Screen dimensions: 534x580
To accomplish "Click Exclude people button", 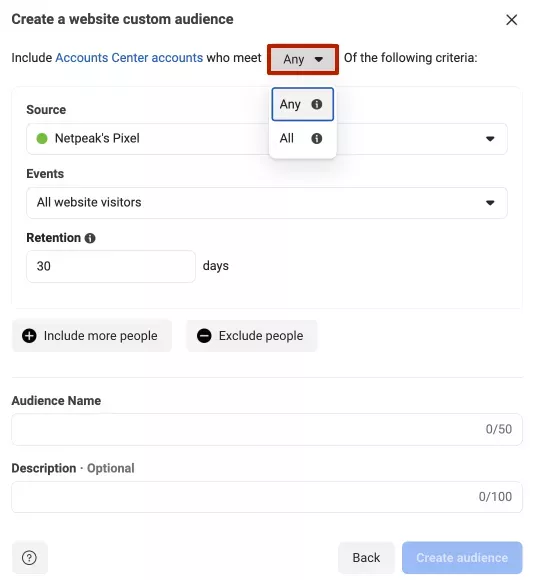I will tap(252, 336).
